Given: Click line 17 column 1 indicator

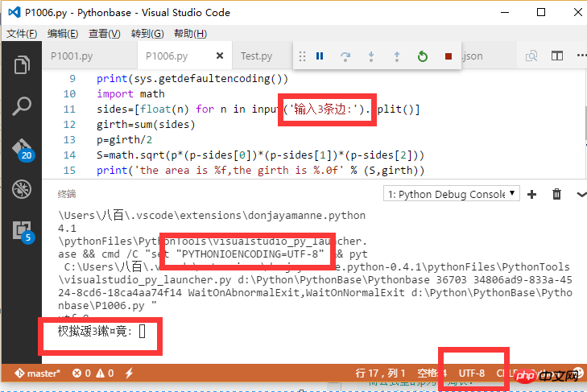Looking at the screenshot, I should pyautogui.click(x=380, y=373).
